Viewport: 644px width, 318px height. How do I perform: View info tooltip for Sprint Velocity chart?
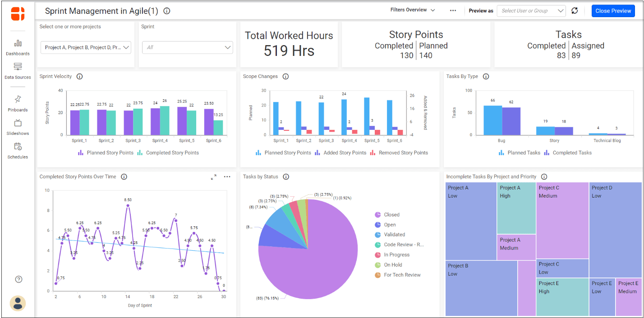coord(80,76)
